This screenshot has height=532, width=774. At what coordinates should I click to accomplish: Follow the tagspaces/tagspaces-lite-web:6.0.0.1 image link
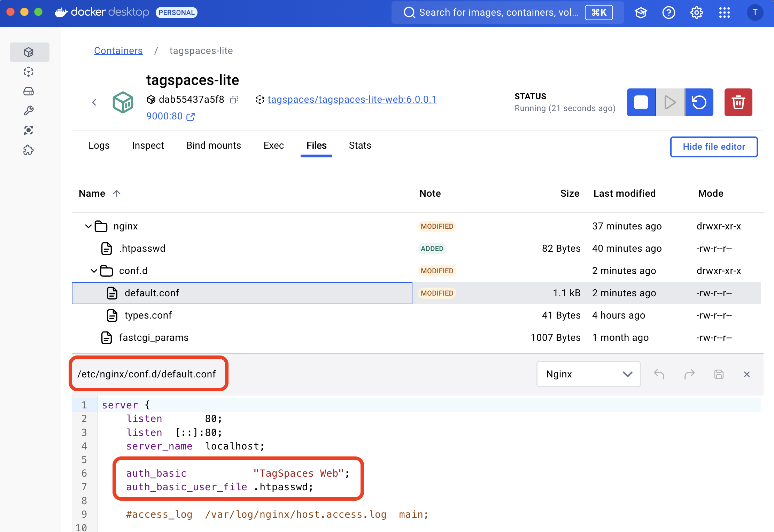tap(352, 99)
